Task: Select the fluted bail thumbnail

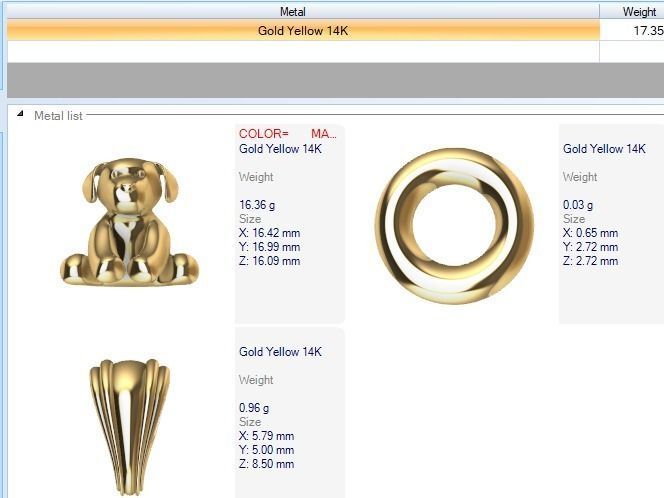Action: pyautogui.click(x=129, y=426)
